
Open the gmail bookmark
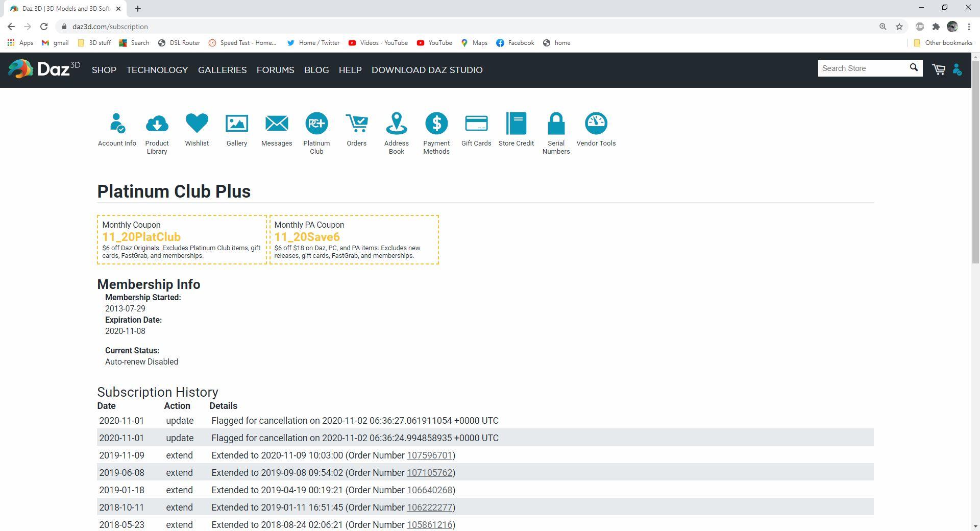[55, 43]
